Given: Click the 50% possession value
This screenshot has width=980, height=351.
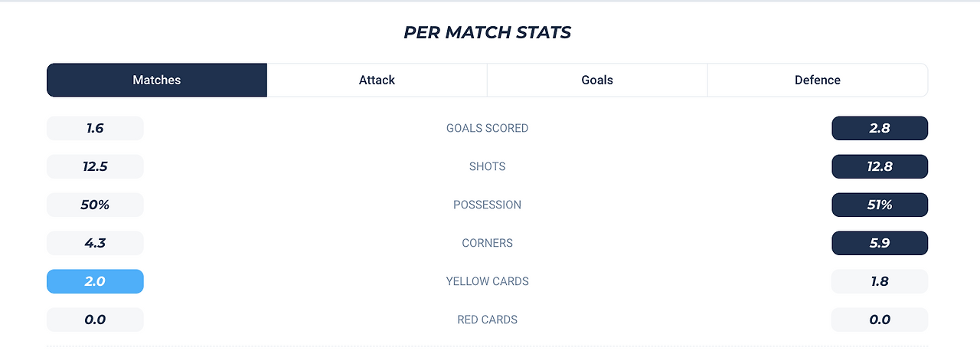Looking at the screenshot, I should (x=95, y=205).
